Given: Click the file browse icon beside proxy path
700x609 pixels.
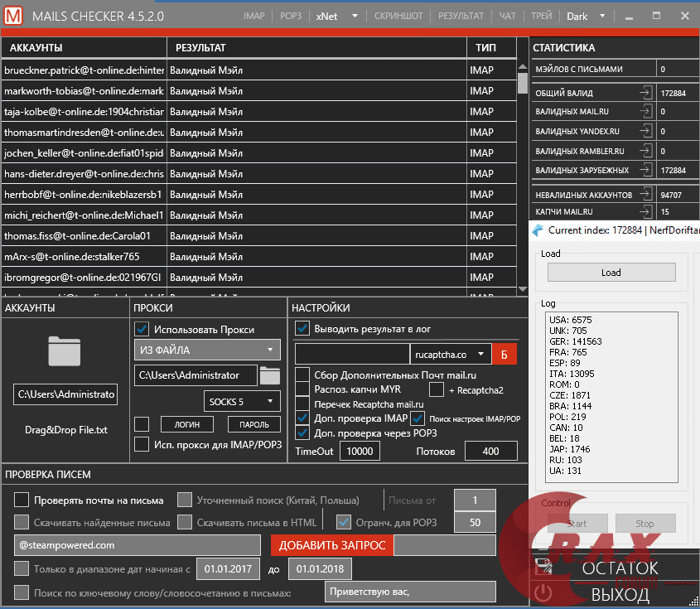Looking at the screenshot, I should coord(270,375).
